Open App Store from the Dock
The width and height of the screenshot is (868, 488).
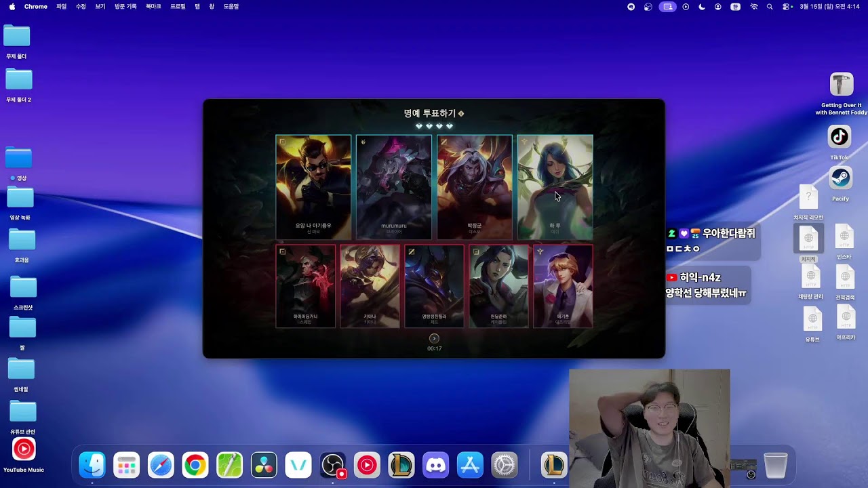[470, 465]
